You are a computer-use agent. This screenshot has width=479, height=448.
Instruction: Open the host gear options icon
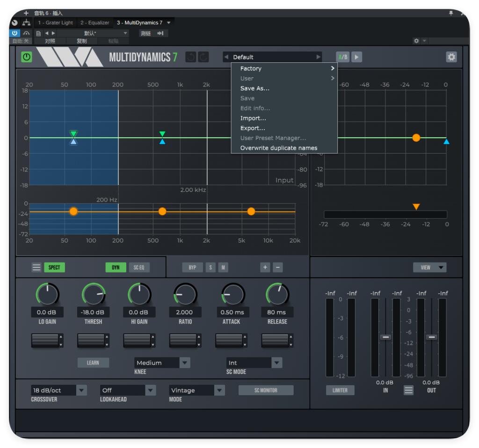(x=416, y=41)
